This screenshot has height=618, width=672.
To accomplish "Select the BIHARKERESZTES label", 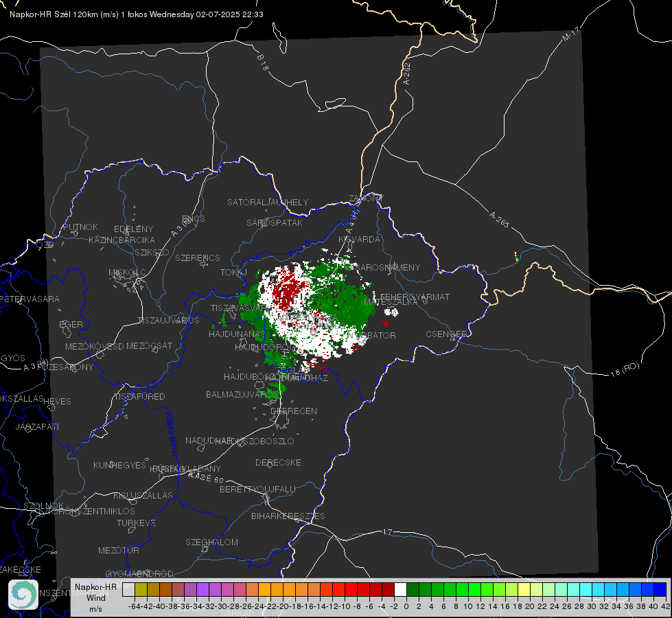I will [x=288, y=516].
